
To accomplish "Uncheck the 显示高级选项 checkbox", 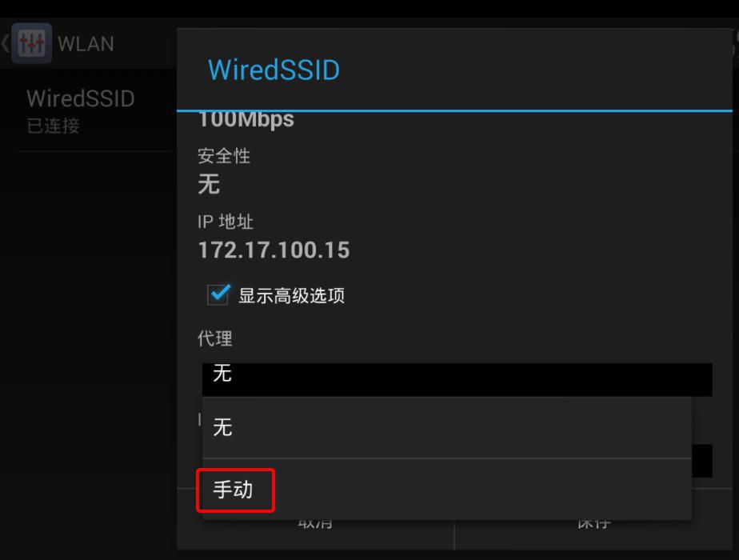I will pyautogui.click(x=218, y=295).
